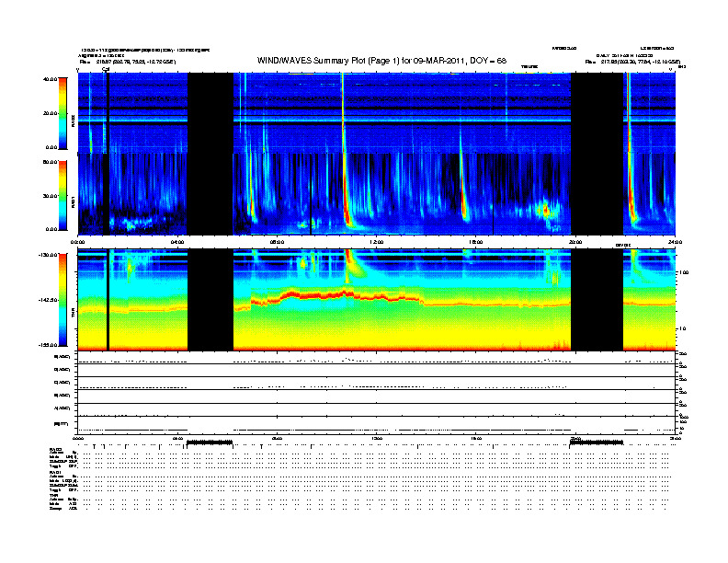The image size is (728, 563).
Task: Click the RAD1 intensity color bar
Action: pos(63,196)
